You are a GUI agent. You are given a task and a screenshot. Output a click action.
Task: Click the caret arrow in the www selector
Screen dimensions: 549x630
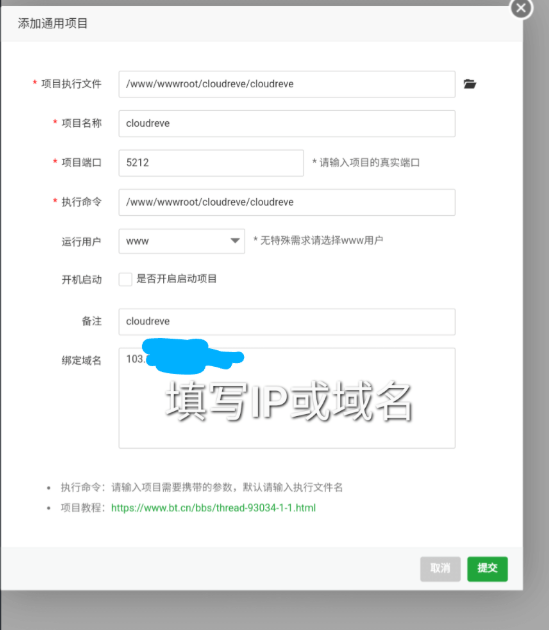point(235,241)
